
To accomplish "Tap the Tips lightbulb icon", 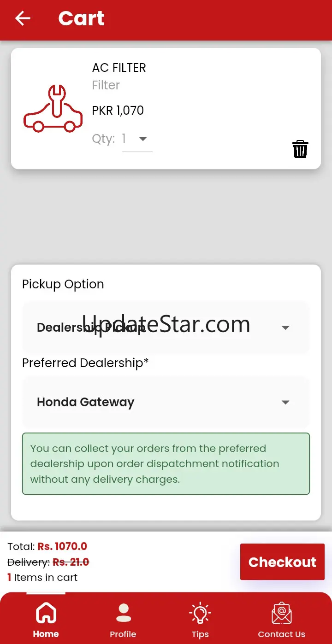I will click(200, 614).
